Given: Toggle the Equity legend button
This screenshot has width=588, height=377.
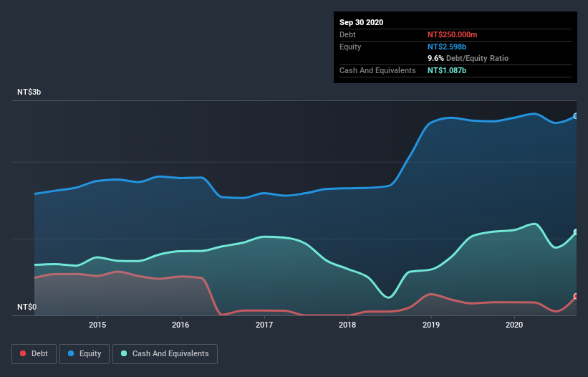Looking at the screenshot, I should pyautogui.click(x=85, y=354).
